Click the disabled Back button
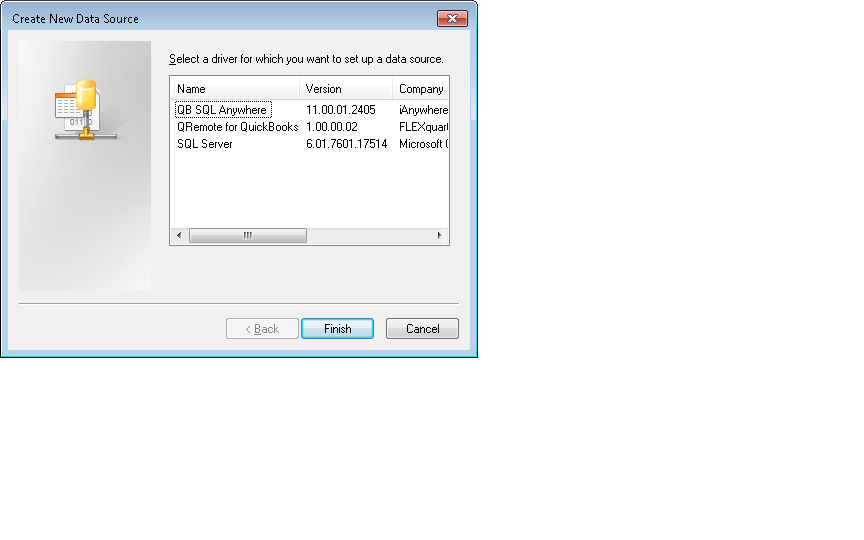The width and height of the screenshot is (864, 540). click(262, 329)
